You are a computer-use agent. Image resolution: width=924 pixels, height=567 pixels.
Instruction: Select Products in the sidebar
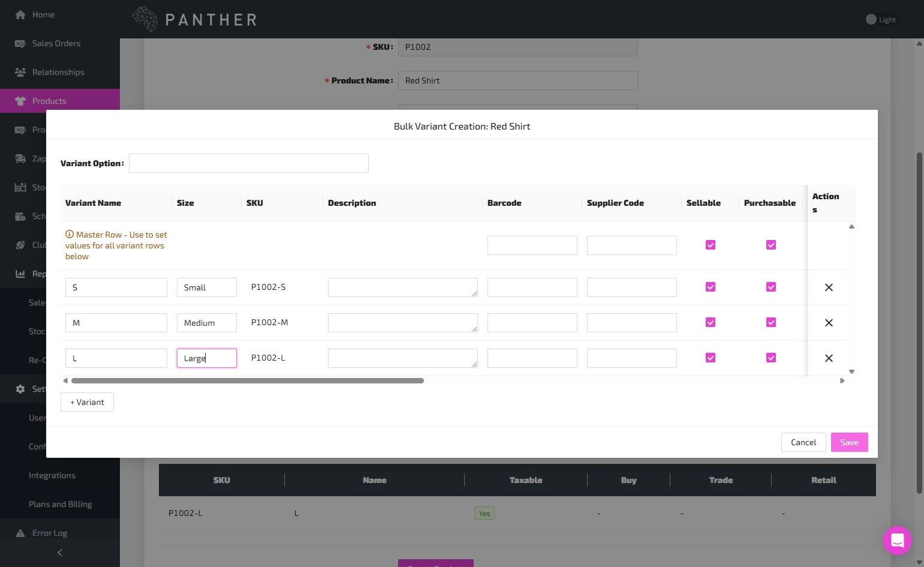pyautogui.click(x=60, y=101)
